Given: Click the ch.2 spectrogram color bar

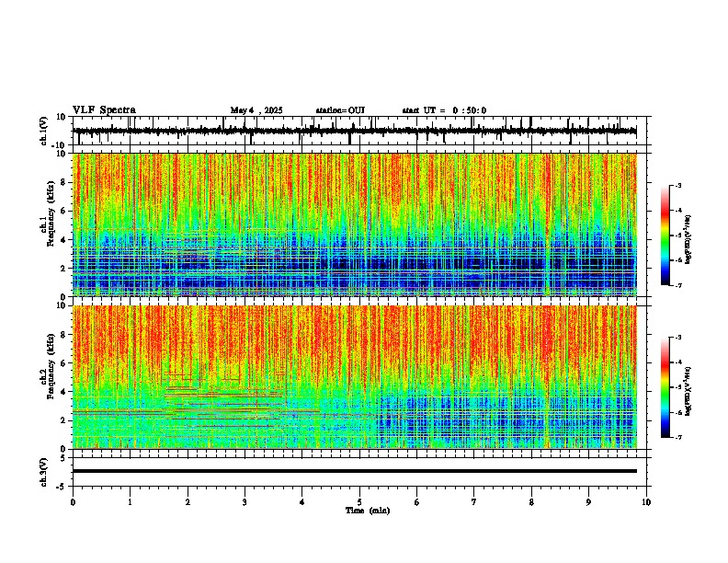Looking at the screenshot, I should pos(665,387).
